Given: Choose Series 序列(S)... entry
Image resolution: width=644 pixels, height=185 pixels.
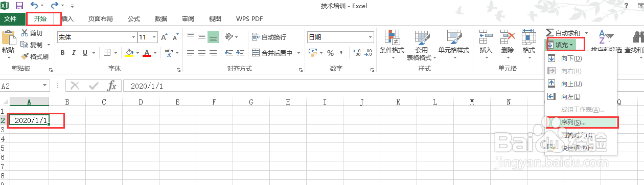Looking at the screenshot, I should [x=582, y=122].
